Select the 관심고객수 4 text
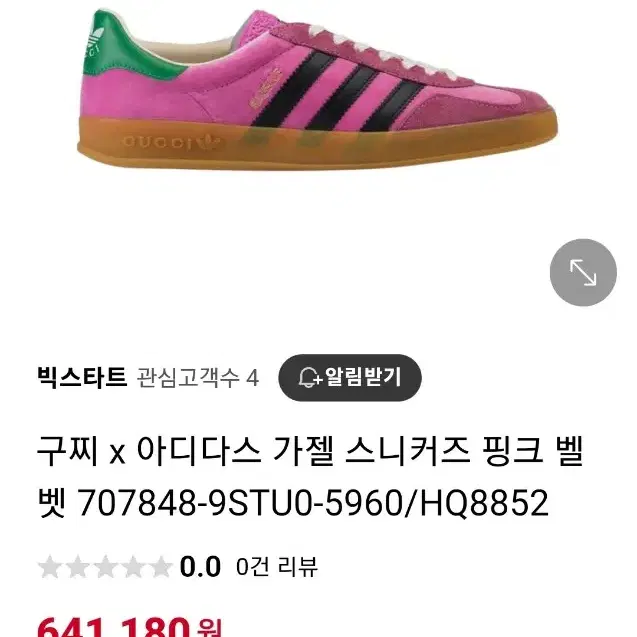The height and width of the screenshot is (637, 637). pyautogui.click(x=198, y=378)
